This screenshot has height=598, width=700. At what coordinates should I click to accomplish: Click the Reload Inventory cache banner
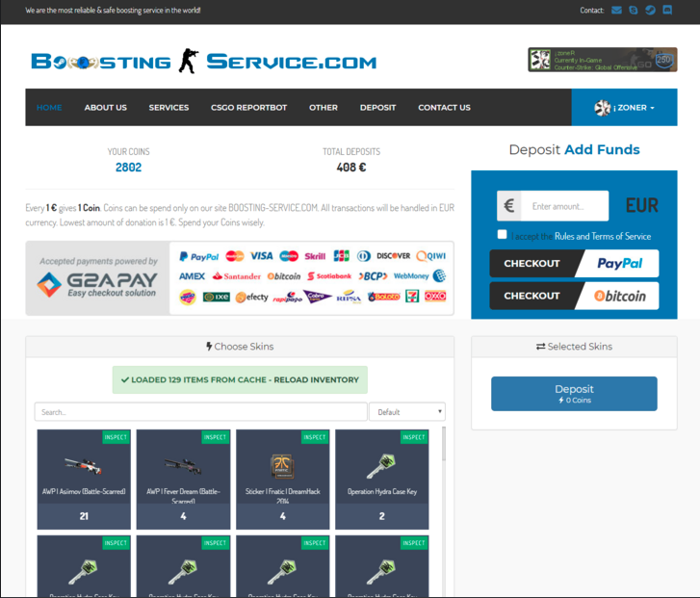tap(240, 379)
